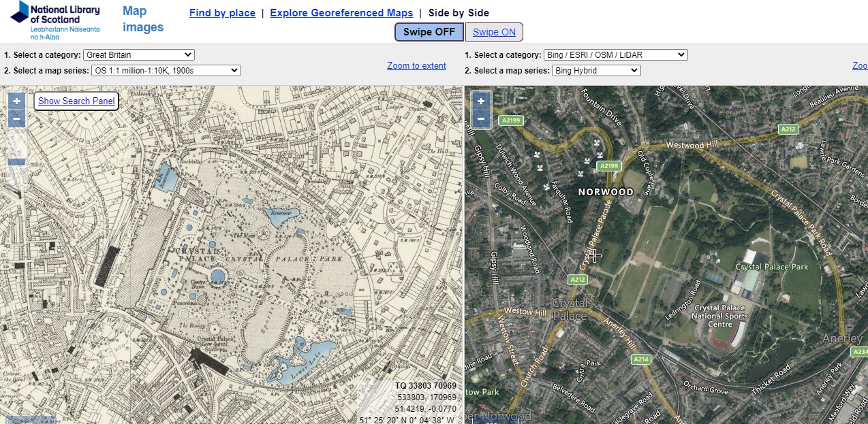868x424 pixels.
Task: Click the crosshair marker on satellite map
Action: pyautogui.click(x=595, y=256)
